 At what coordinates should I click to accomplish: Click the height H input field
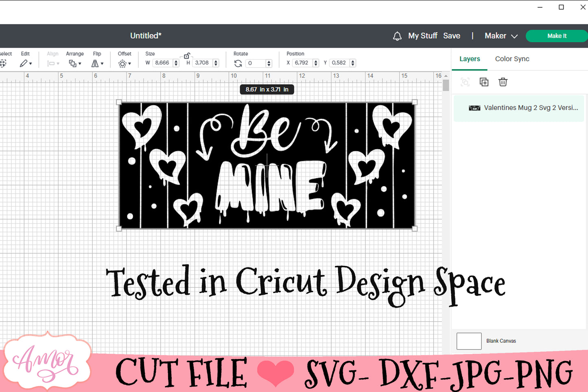[202, 63]
